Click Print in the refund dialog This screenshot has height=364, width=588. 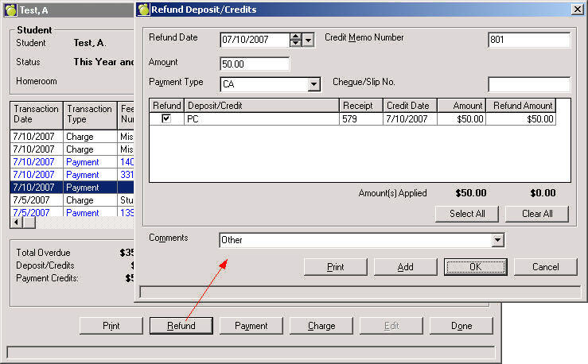coord(336,267)
